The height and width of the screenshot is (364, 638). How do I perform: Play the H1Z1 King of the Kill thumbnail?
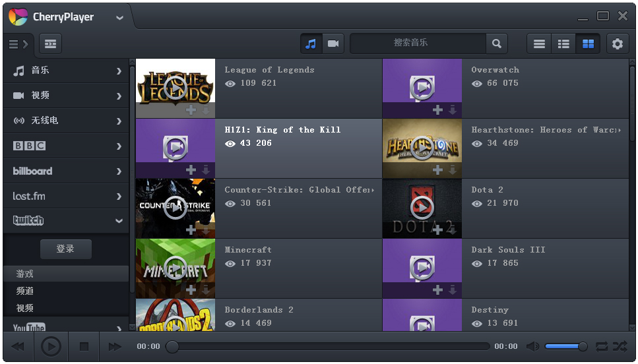click(175, 148)
